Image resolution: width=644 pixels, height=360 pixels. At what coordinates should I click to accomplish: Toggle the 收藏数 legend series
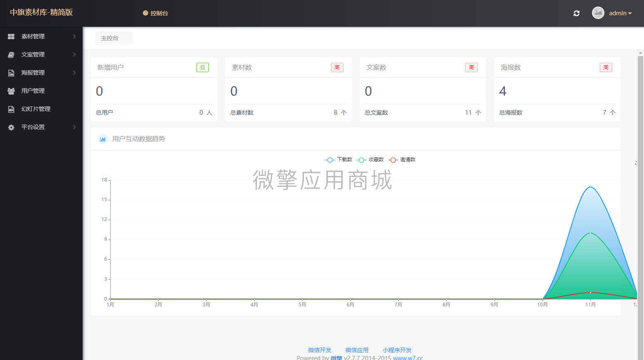(x=370, y=160)
